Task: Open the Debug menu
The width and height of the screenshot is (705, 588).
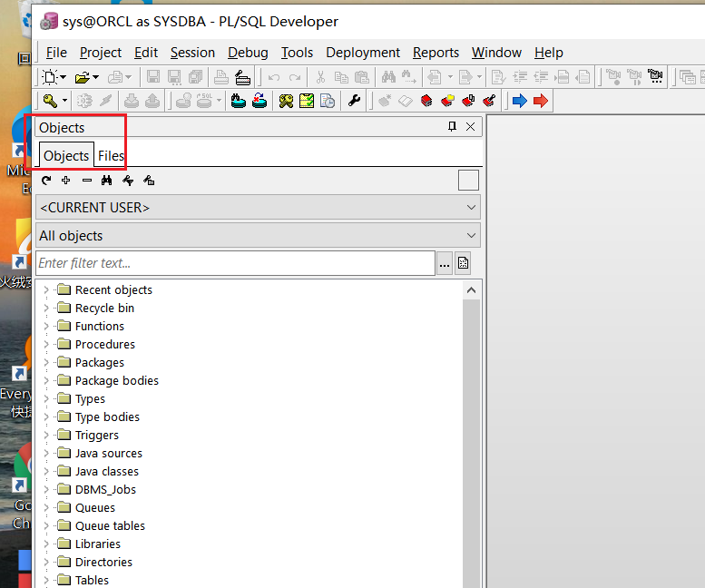Action: point(248,53)
